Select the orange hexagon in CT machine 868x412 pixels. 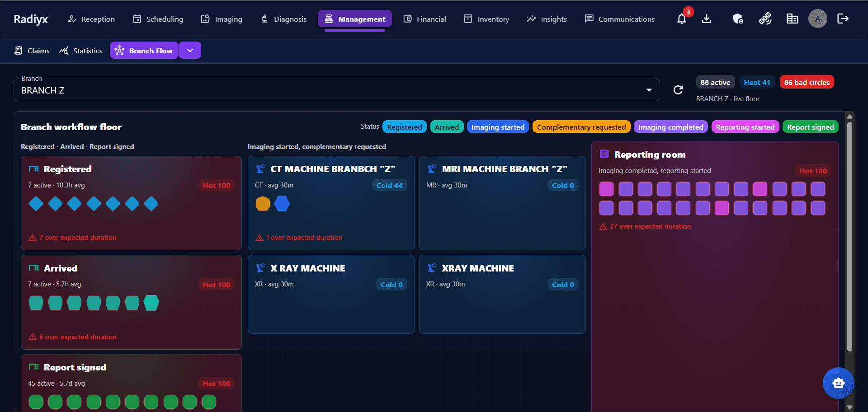coord(263,204)
